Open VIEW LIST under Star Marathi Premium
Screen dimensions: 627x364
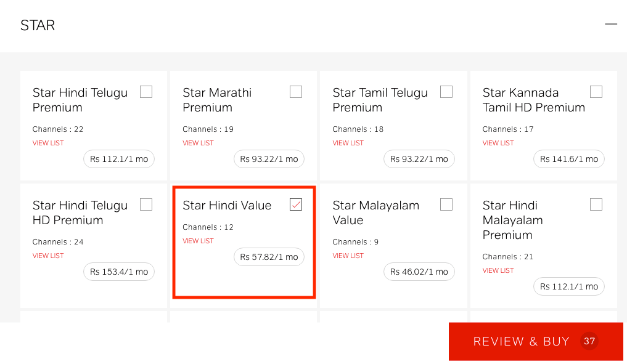(198, 143)
